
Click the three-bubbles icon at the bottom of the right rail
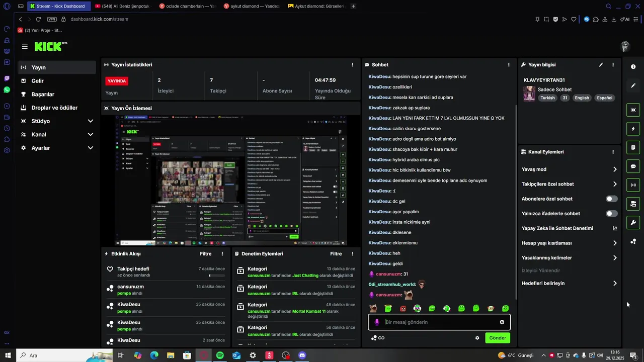tap(633, 241)
